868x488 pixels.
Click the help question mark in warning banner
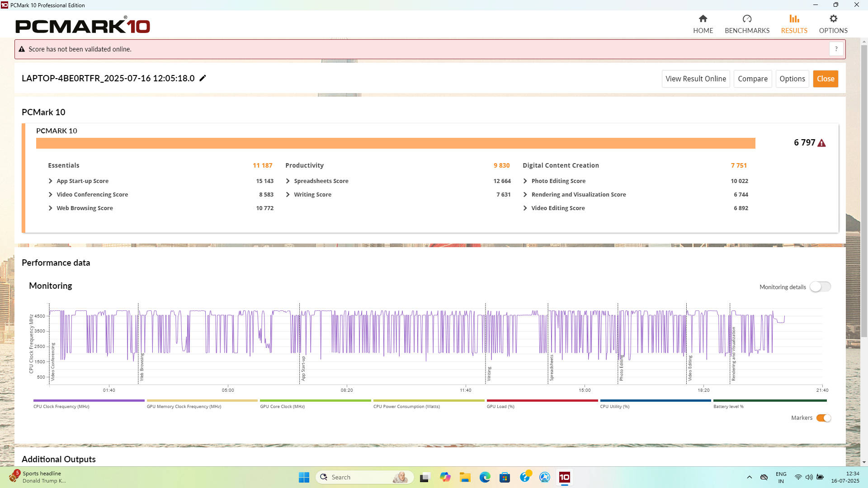pos(836,49)
